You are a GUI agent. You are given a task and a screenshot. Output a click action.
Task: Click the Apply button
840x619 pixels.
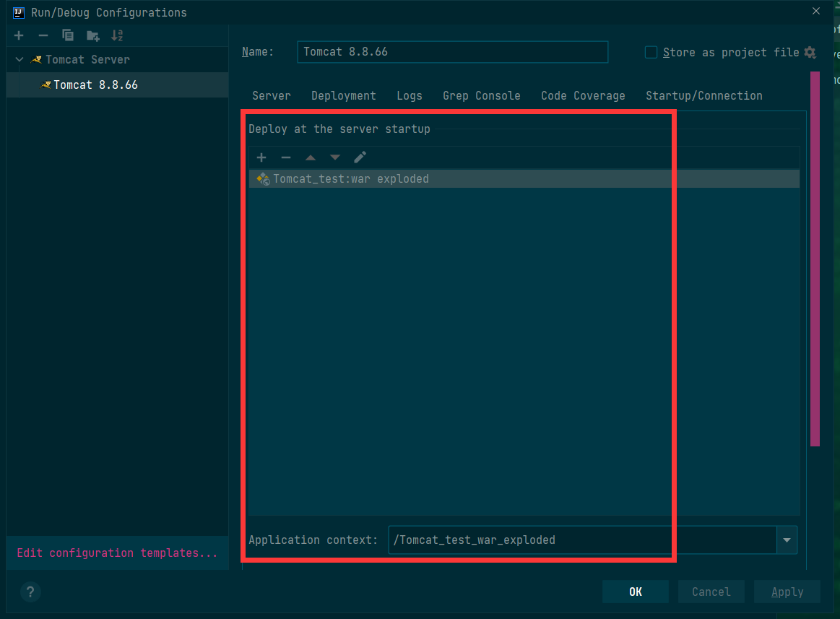coord(787,592)
